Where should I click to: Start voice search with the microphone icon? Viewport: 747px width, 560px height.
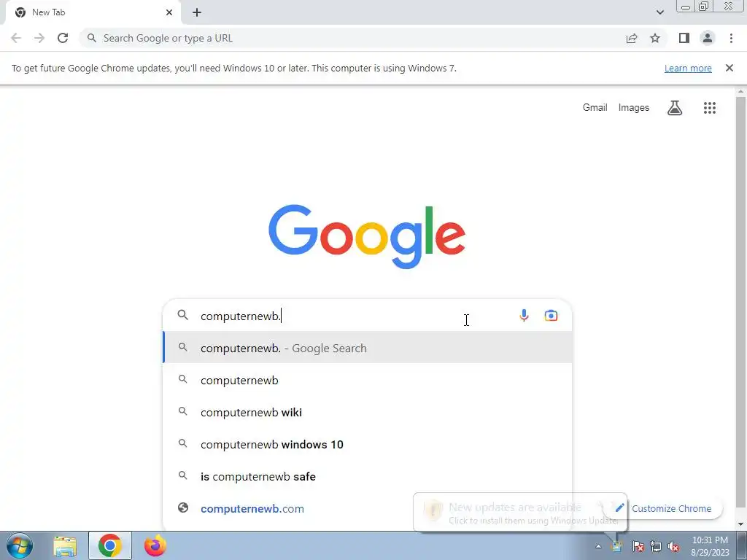click(x=524, y=316)
